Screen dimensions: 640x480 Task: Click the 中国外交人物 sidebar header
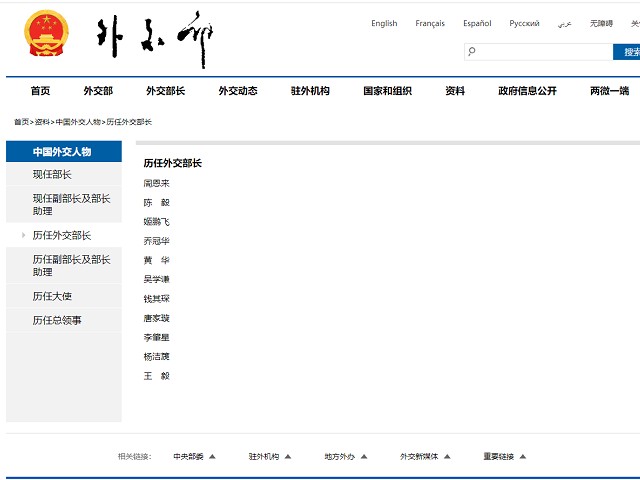[x=64, y=151]
